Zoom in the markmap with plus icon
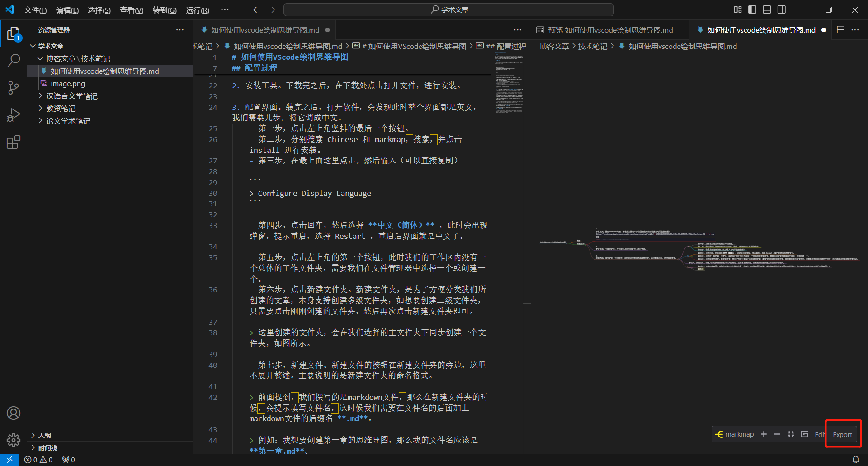The image size is (868, 466). point(764,434)
